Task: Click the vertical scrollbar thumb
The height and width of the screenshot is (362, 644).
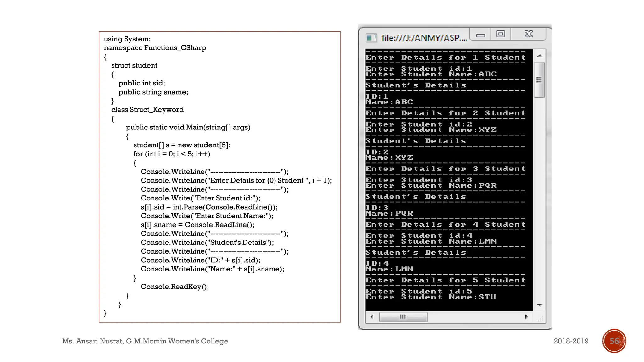Action: click(539, 80)
